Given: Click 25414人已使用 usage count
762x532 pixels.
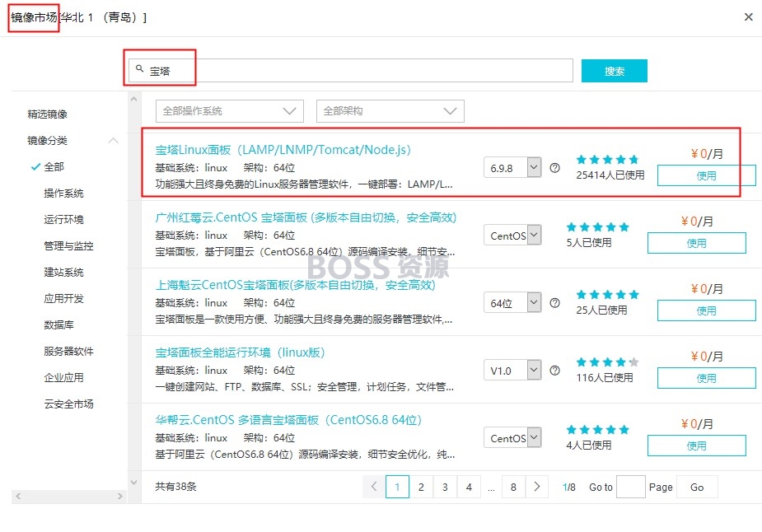Looking at the screenshot, I should pos(610,175).
